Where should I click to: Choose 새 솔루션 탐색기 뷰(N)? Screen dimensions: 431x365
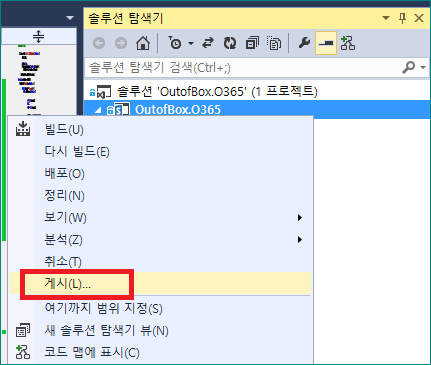tap(160, 330)
